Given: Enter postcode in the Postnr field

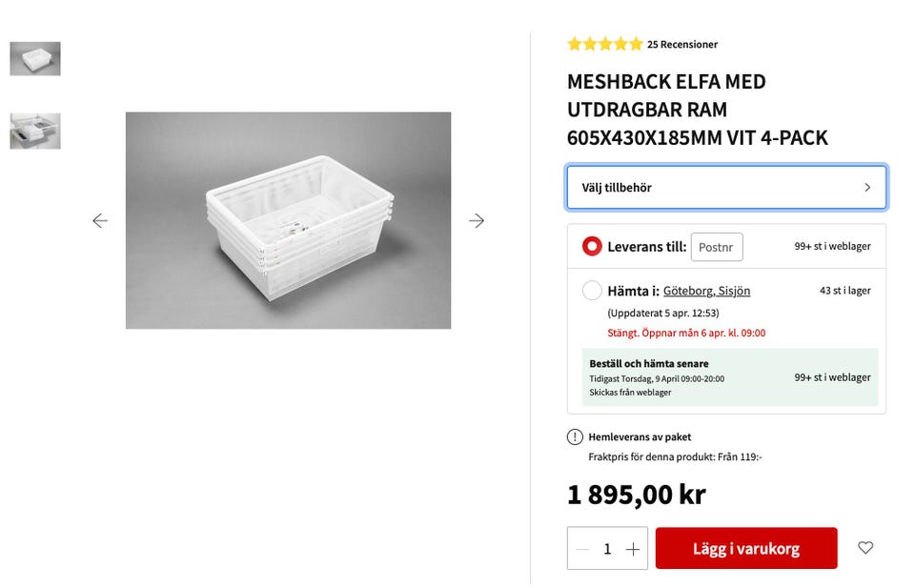Looking at the screenshot, I should 717,246.
